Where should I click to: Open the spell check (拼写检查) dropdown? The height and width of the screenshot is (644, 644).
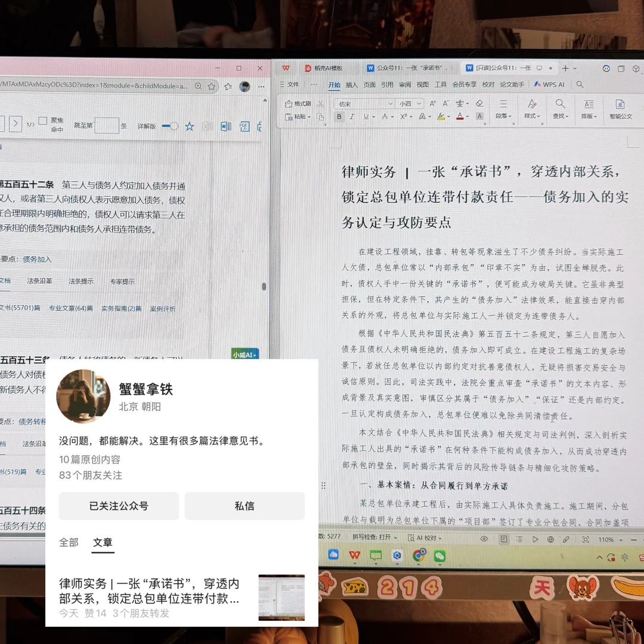tap(374, 537)
